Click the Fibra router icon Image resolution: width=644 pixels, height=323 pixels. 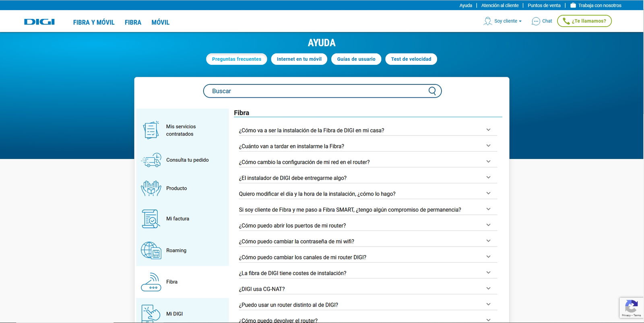coord(151,282)
